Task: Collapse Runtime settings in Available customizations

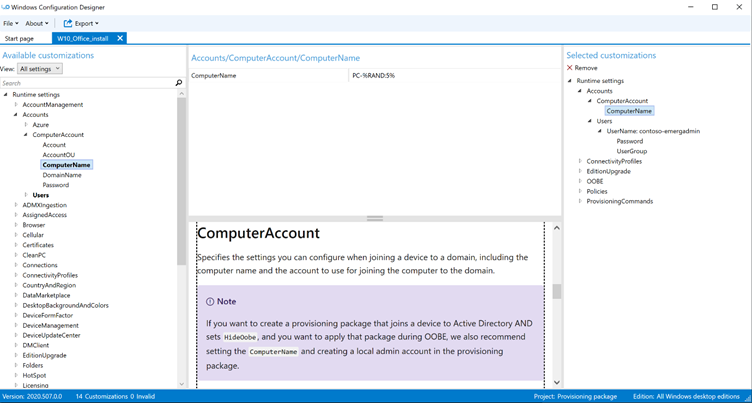Action: pyautogui.click(x=5, y=95)
